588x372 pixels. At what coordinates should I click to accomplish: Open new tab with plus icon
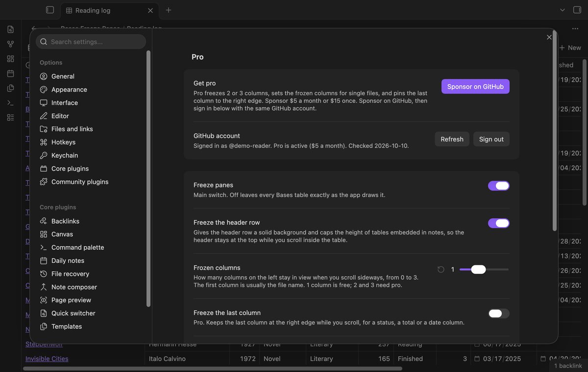pos(169,10)
